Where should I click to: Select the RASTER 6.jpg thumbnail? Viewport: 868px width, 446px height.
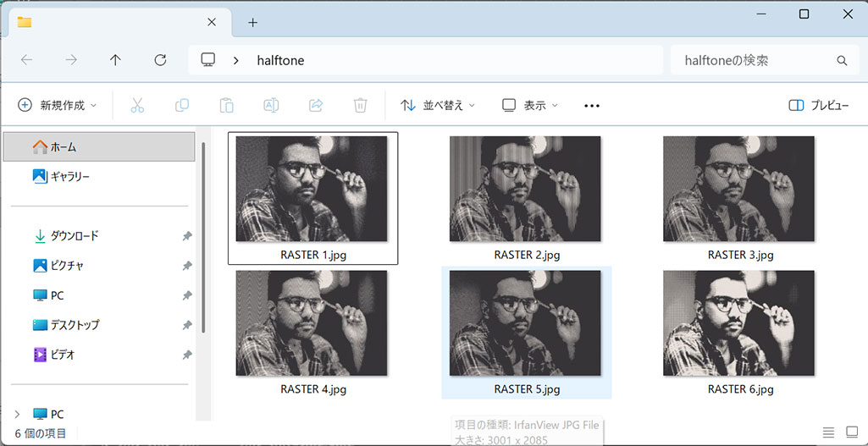pyautogui.click(x=739, y=322)
